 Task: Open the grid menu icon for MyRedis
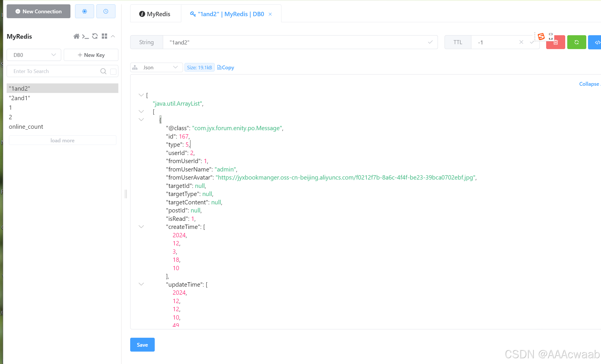[x=104, y=36]
